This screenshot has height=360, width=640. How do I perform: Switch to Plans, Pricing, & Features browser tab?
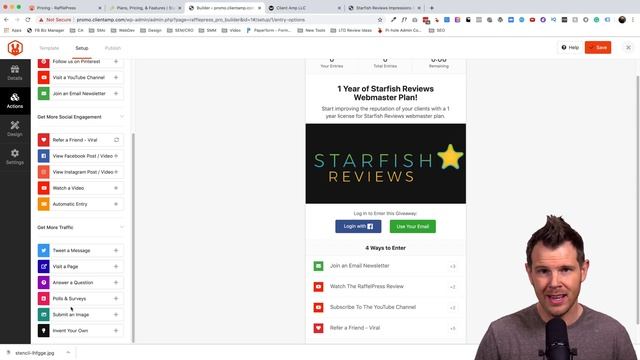tap(146, 8)
